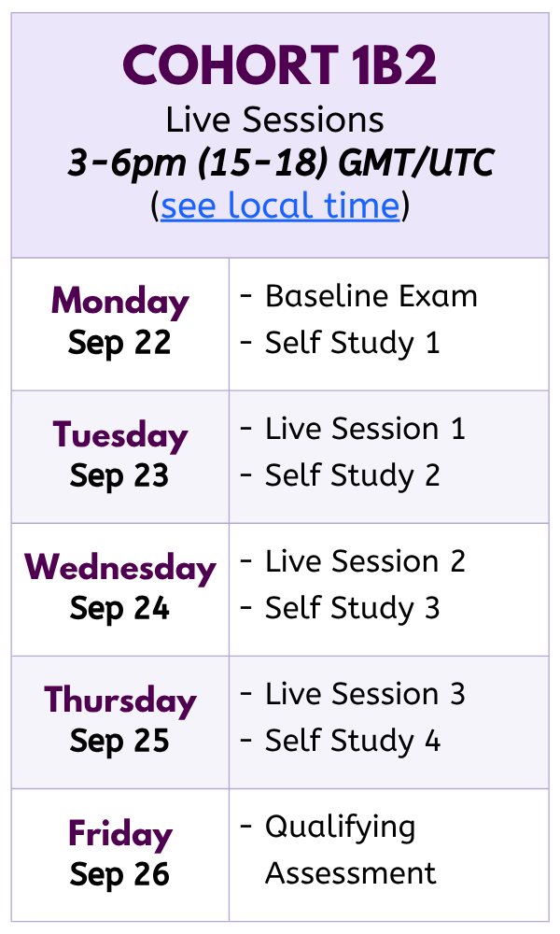Select the Live Session 2 entry
Viewport: 560px width, 934px height.
coord(365,561)
